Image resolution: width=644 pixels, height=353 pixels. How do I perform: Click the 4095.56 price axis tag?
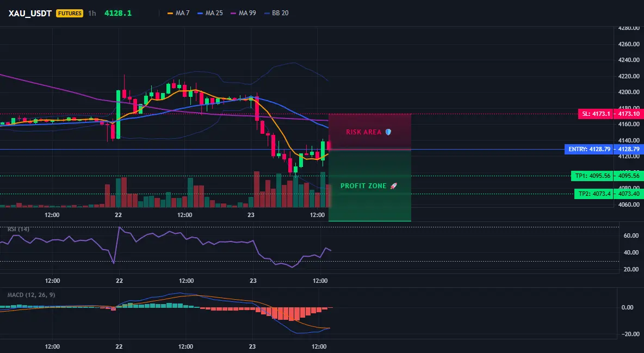tap(629, 176)
